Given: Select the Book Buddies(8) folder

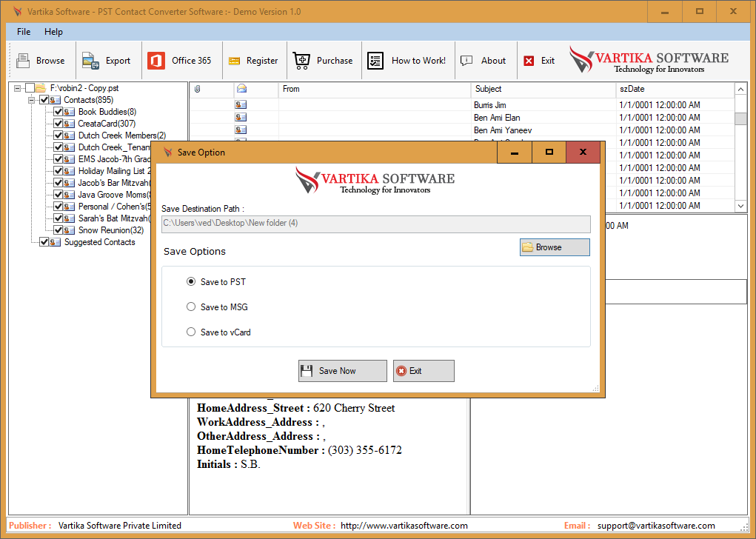Looking at the screenshot, I should (x=107, y=112).
